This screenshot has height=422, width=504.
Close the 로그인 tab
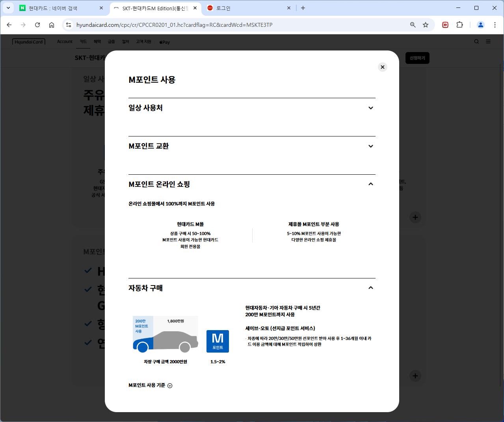(x=289, y=8)
